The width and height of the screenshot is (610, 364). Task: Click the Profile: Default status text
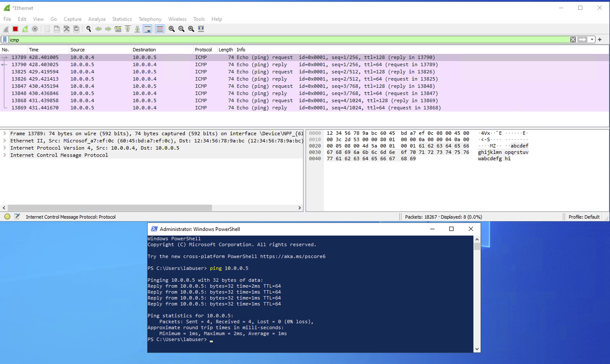584,217
